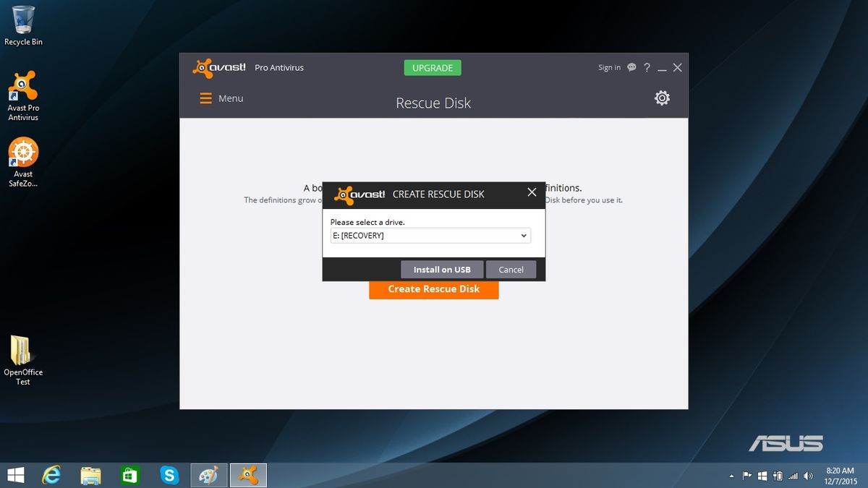
Task: Select the OpenOffice Test folder
Action: (23, 360)
